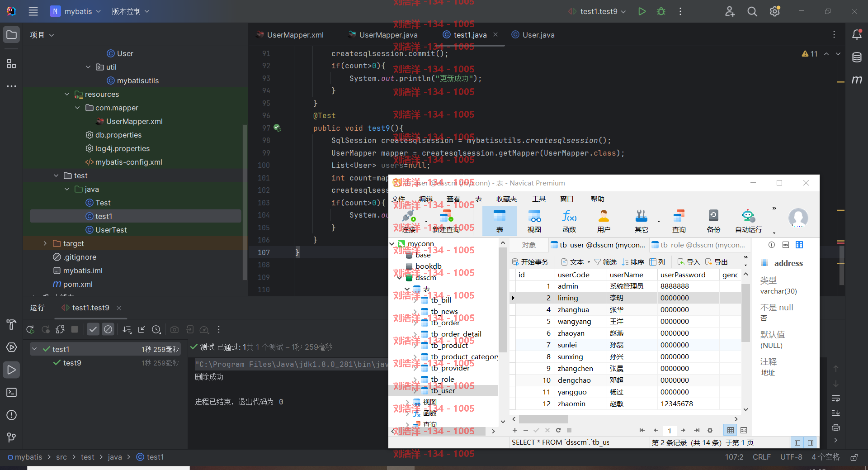868x470 pixels.
Task: Click 开始事务 button in Navicat
Action: 530,262
